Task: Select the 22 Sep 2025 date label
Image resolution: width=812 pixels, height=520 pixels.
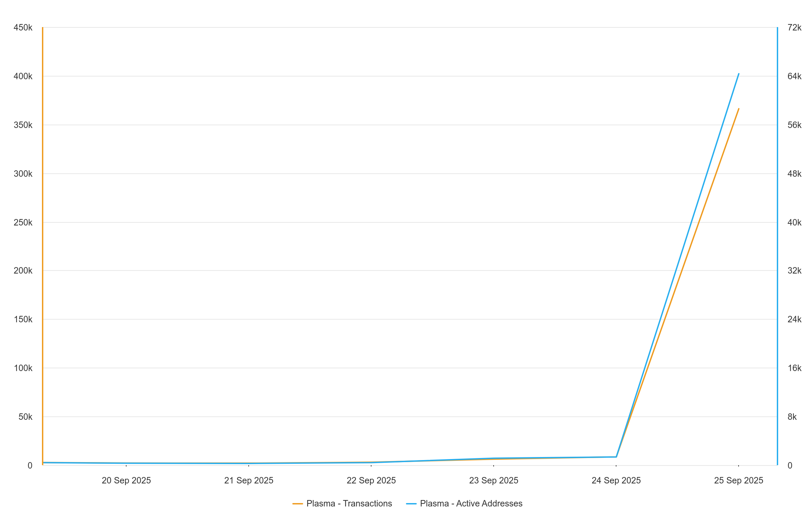Action: pyautogui.click(x=371, y=480)
